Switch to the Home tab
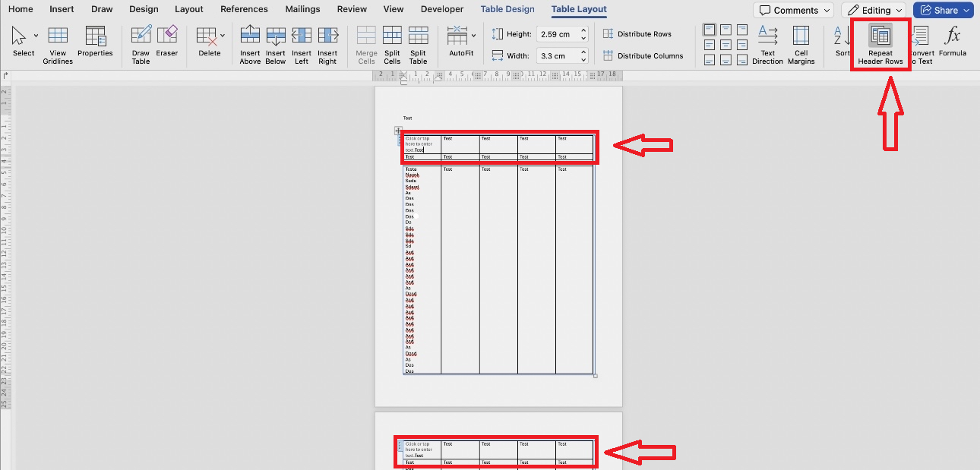Screen dimensions: 980x470 coord(21,9)
